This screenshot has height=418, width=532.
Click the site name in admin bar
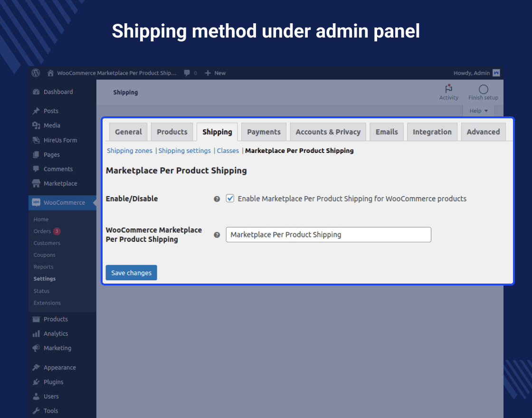[117, 73]
